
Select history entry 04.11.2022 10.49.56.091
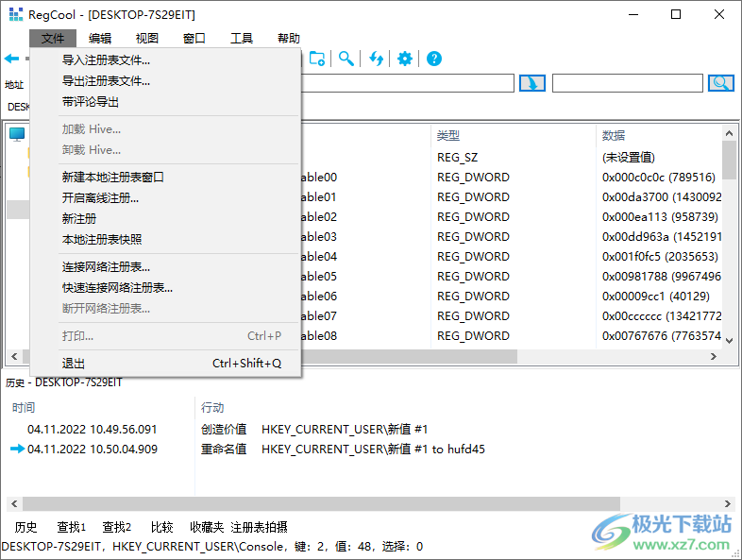pyautogui.click(x=92, y=430)
